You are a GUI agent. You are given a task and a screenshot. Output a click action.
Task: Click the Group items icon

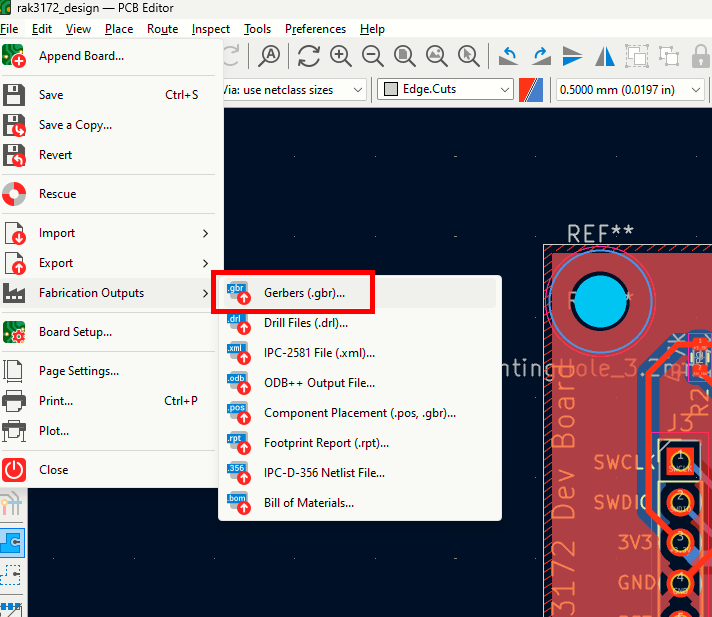click(x=637, y=56)
